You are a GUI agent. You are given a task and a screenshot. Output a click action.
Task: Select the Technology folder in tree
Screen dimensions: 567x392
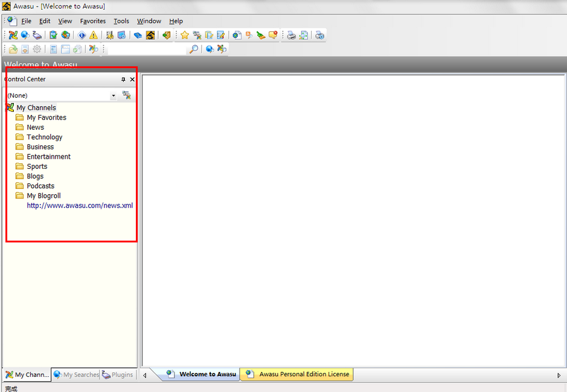coord(44,137)
